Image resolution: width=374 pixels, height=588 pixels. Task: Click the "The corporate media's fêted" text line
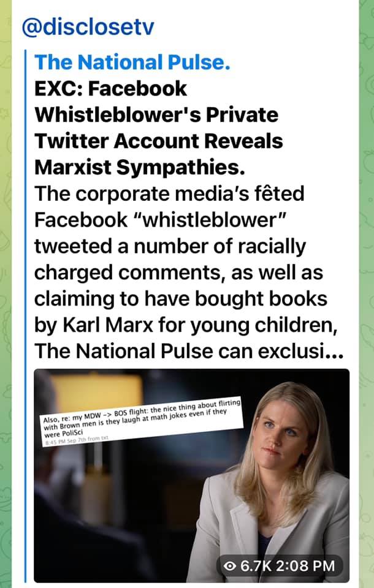[169, 194]
